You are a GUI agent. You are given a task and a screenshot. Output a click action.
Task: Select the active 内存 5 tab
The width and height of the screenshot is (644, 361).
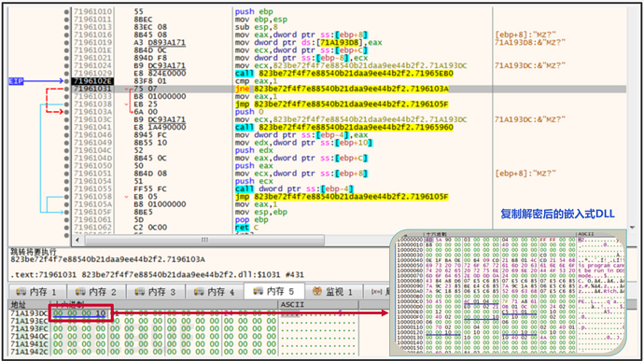274,291
